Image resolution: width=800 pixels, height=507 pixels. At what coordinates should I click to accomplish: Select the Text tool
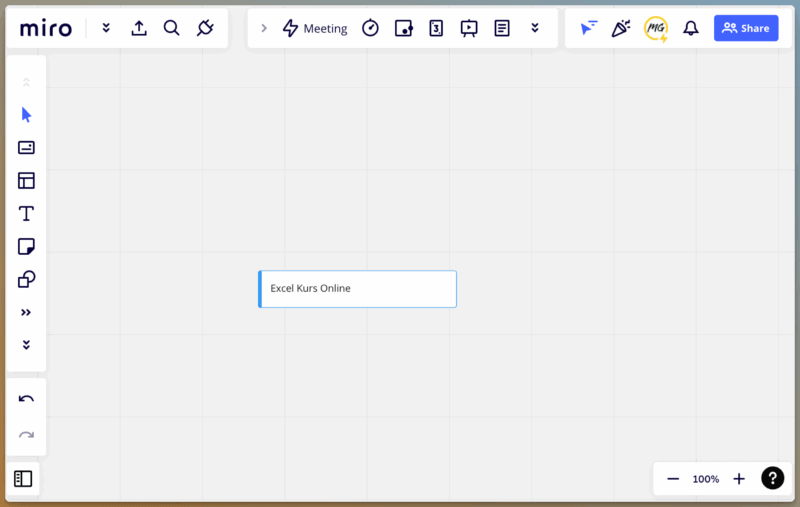[x=26, y=213]
